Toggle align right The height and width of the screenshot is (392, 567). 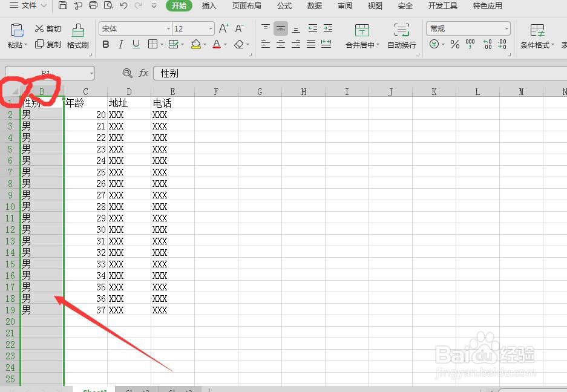296,44
